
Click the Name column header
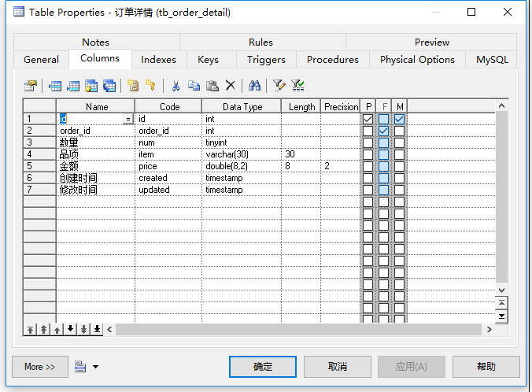(x=96, y=106)
